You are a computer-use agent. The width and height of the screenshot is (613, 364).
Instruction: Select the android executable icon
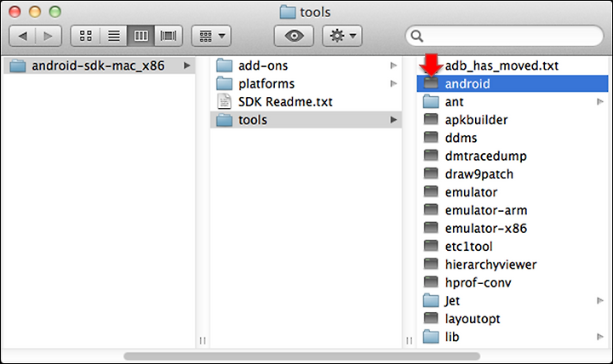[x=431, y=82]
